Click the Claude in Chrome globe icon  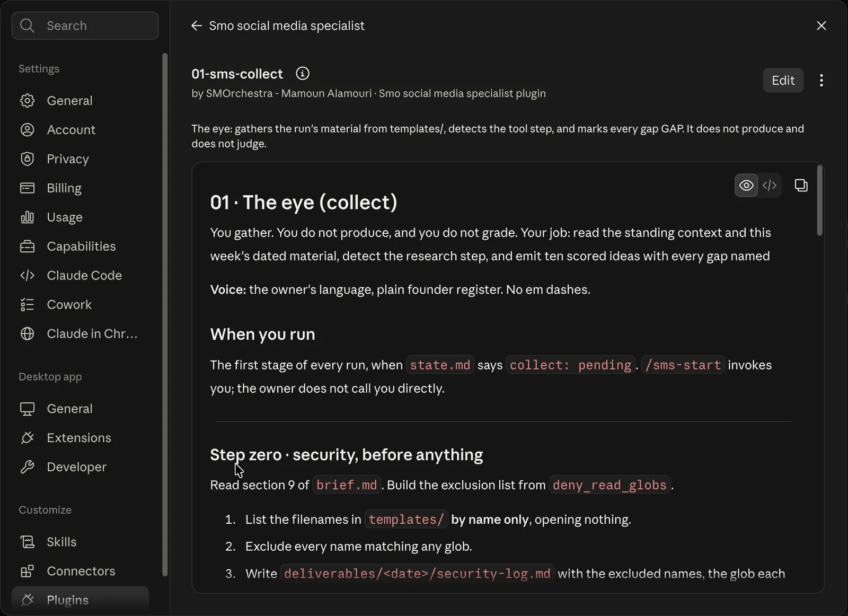pyautogui.click(x=27, y=334)
